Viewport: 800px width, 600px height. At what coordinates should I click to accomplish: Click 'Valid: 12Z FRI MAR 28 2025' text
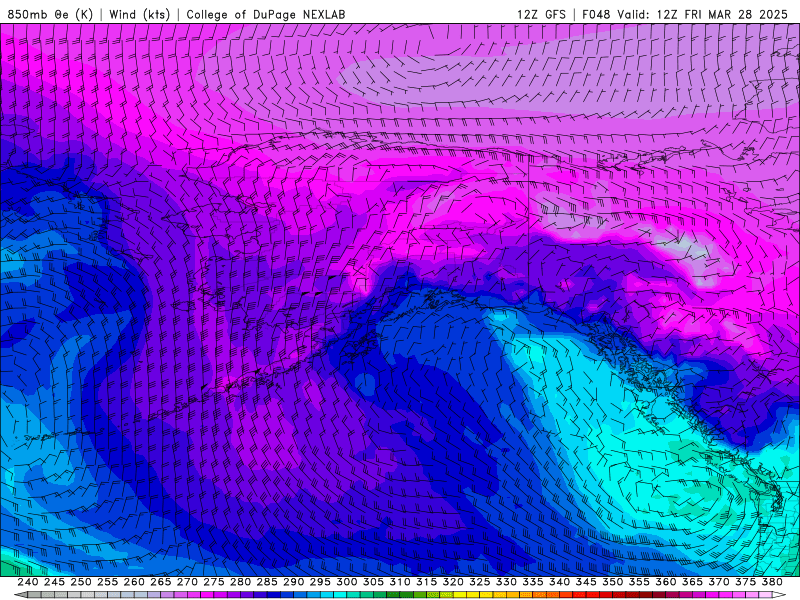click(703, 14)
